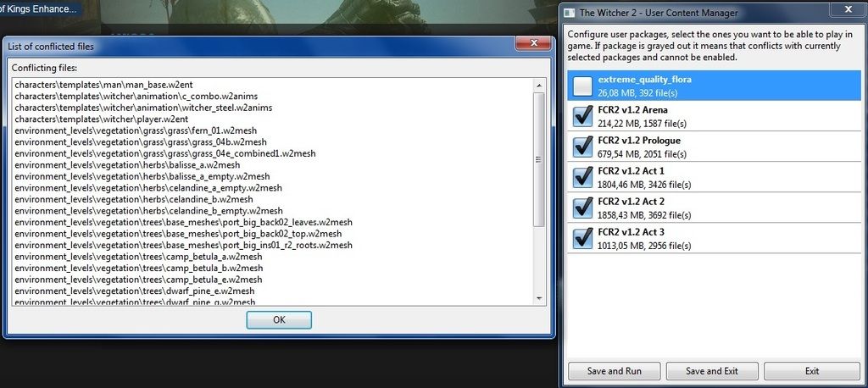Select the camp_betula_b.w2mesh file line
Screen dimensions: 868x388
click(138, 268)
